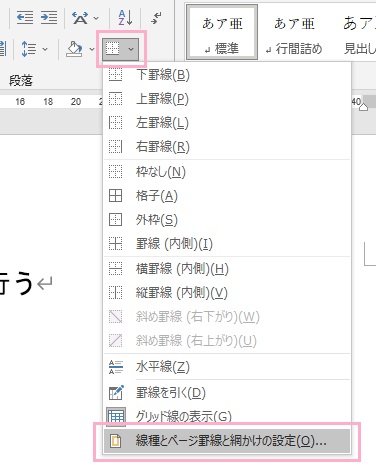The image size is (376, 468).
Task: Toggle グリッド線の表示(G) gridlines
Action: tap(227, 416)
